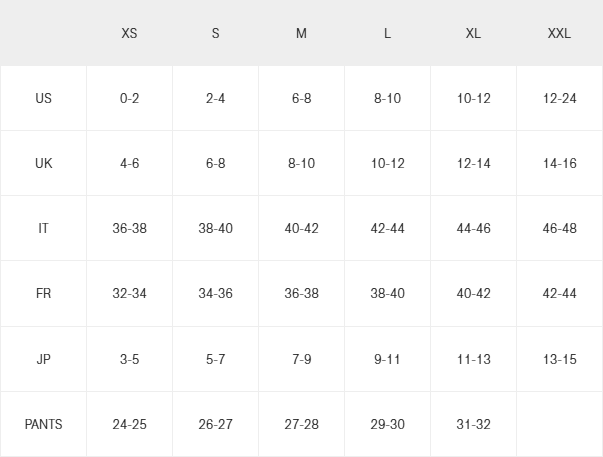Click the PANTS 24-25 cell
The image size is (603, 457).
tap(129, 424)
